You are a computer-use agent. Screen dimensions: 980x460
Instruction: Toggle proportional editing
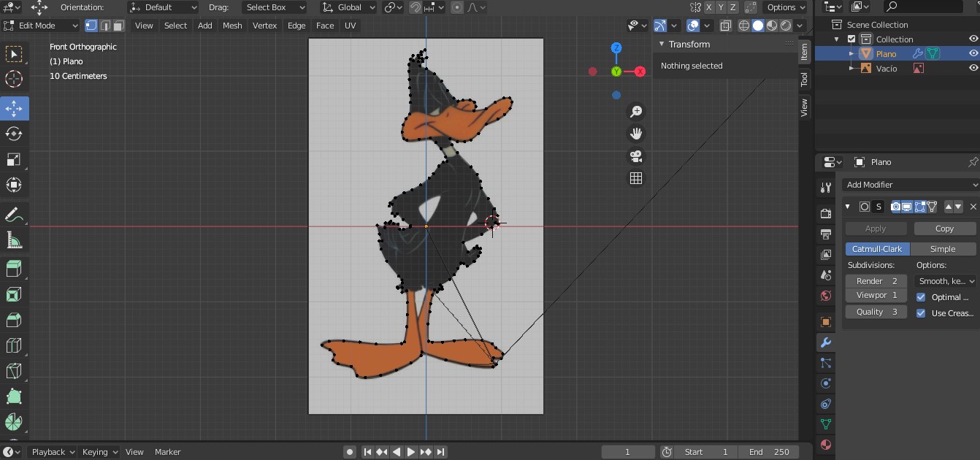pos(457,7)
